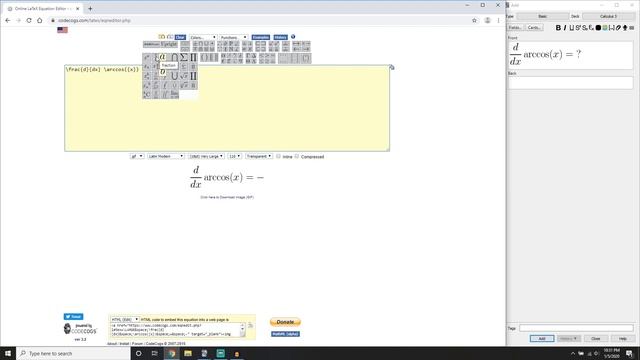Click the redo icon above the editor
The image size is (640, 360).
[170, 37]
